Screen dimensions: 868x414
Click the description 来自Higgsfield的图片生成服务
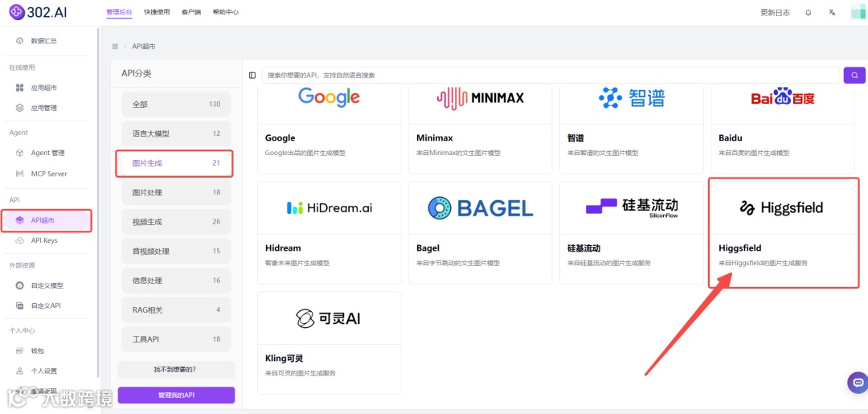point(763,263)
